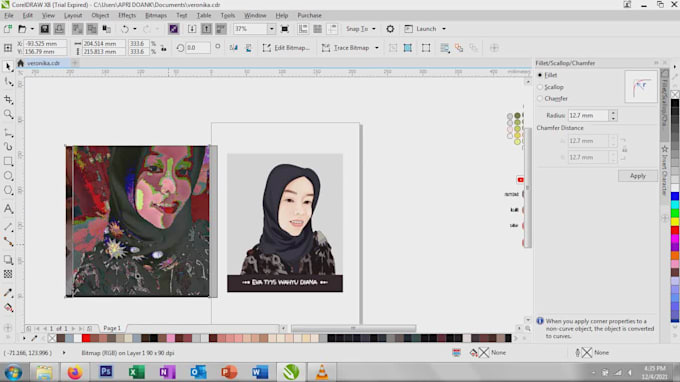Image resolution: width=680 pixels, height=382 pixels.
Task: Select the Shape edit tool
Action: click(8, 82)
